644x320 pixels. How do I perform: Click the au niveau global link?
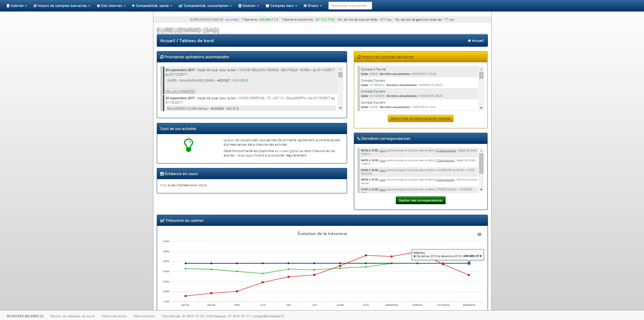(x=287, y=151)
